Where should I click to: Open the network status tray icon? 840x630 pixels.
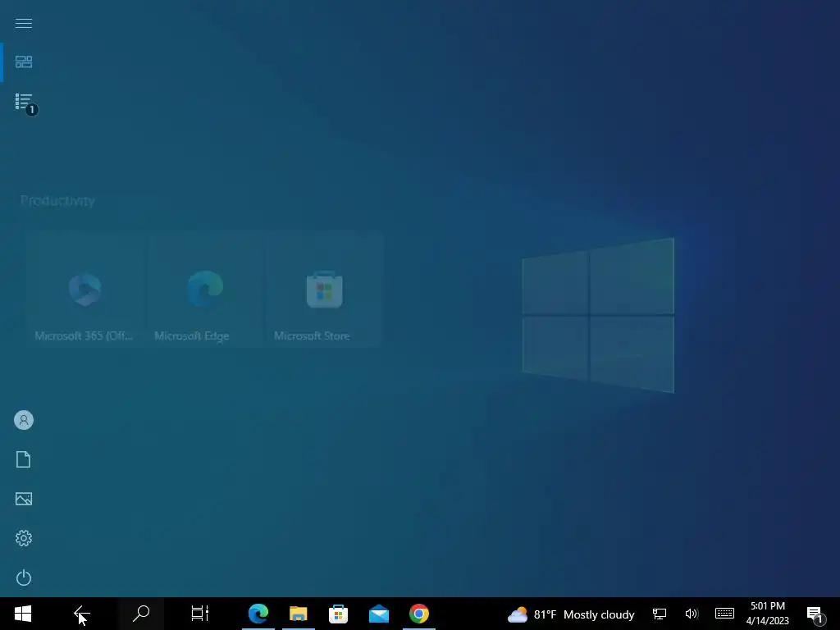coord(660,614)
